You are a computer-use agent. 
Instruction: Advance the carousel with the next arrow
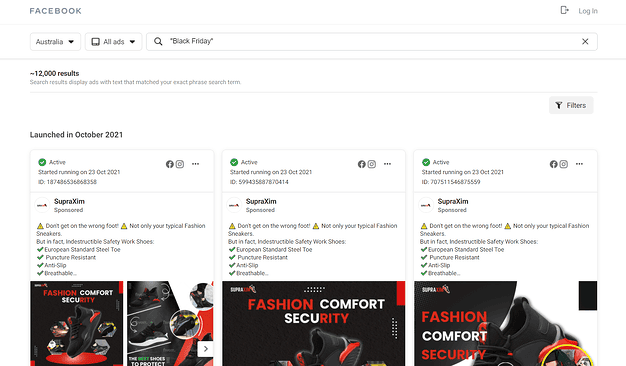point(206,348)
